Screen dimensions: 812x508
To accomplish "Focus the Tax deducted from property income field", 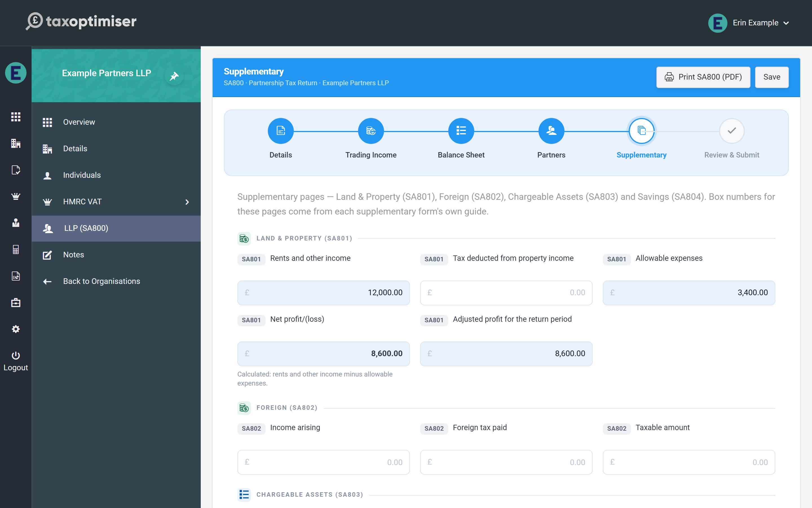I will pyautogui.click(x=506, y=293).
